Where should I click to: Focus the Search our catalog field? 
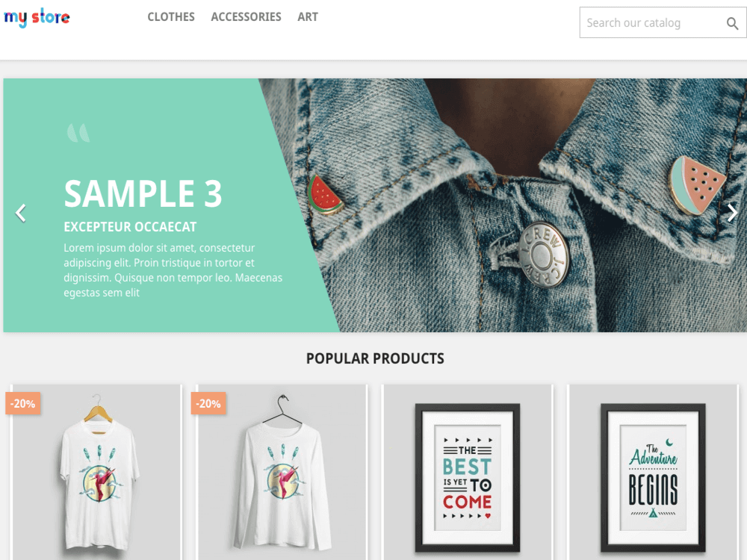[653, 22]
